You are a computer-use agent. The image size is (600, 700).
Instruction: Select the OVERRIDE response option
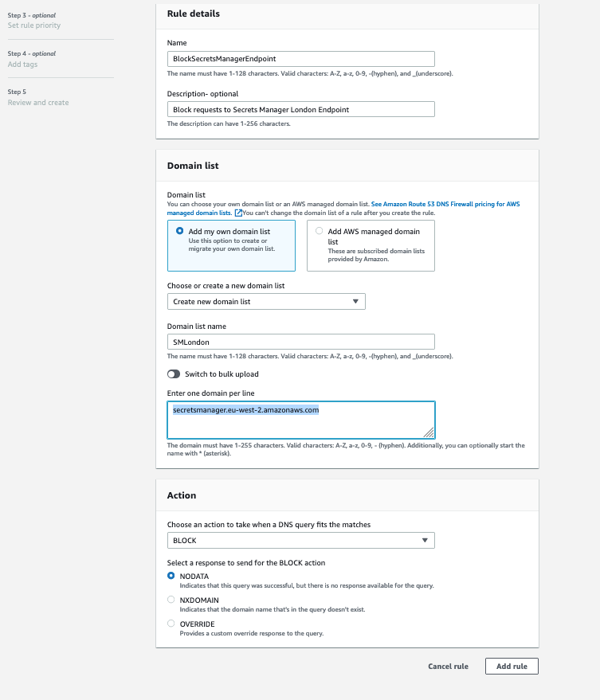(171, 624)
